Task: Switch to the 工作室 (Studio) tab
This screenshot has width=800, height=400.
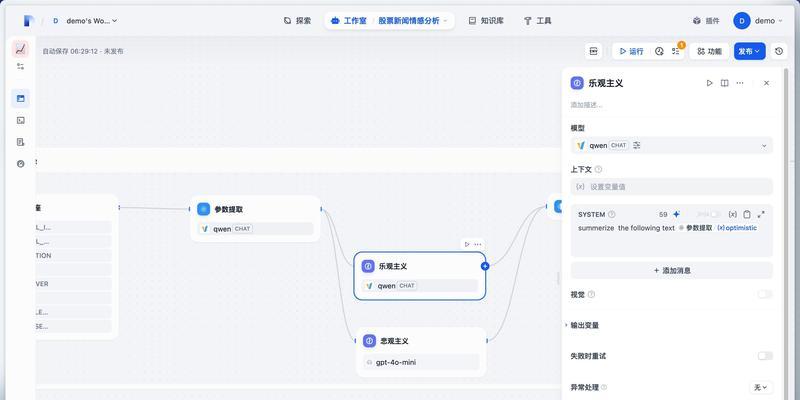Action: pos(349,21)
